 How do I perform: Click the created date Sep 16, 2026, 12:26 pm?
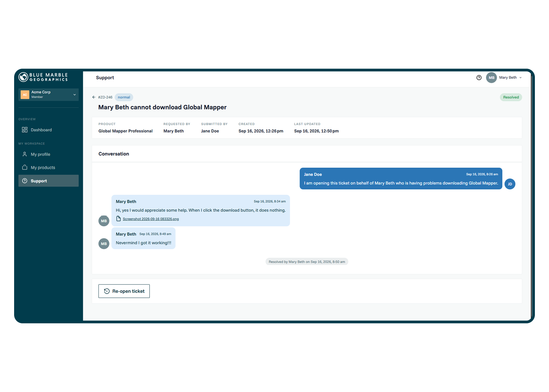tap(261, 131)
